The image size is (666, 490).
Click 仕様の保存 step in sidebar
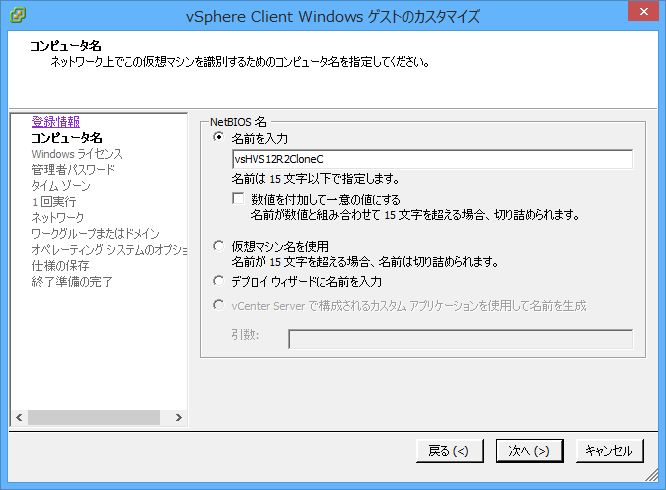coord(60,266)
